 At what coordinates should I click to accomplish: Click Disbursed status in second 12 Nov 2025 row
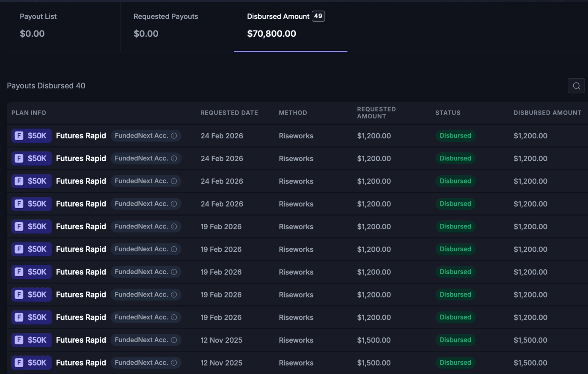point(455,363)
